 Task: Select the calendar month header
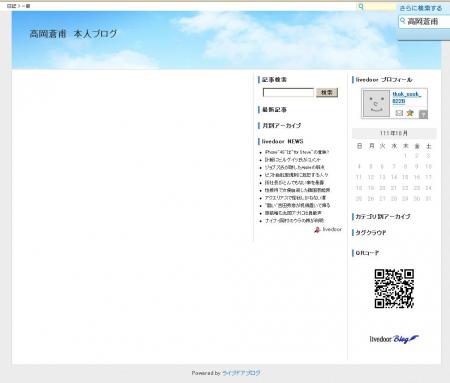(x=394, y=133)
